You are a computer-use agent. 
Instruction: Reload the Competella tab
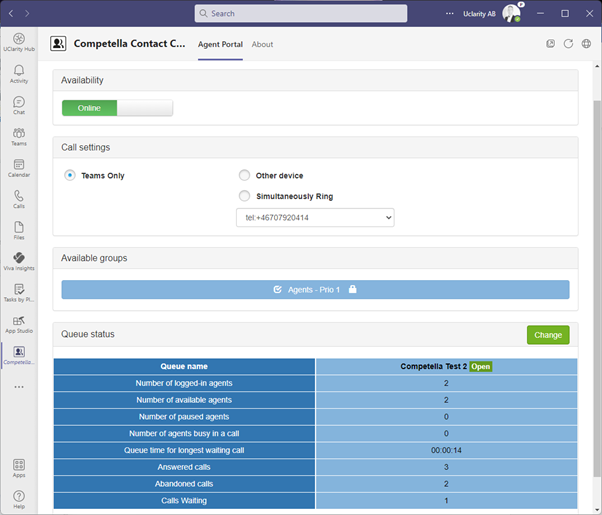pos(568,43)
